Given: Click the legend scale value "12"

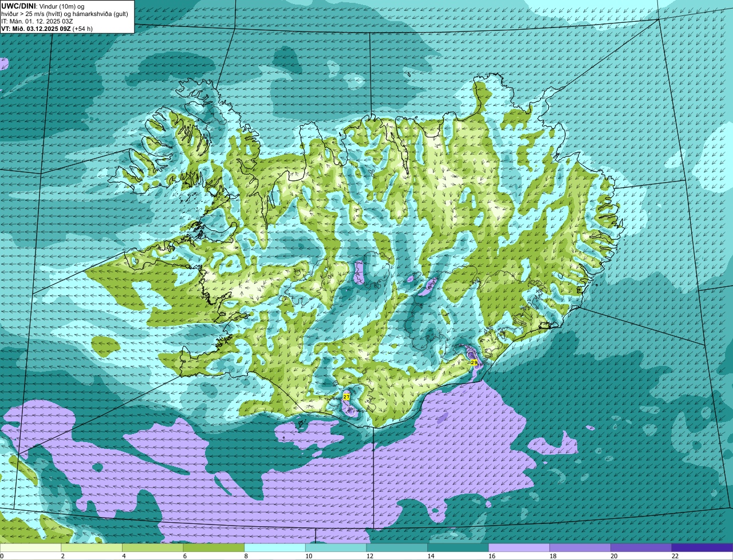Looking at the screenshot, I should click(x=369, y=556).
